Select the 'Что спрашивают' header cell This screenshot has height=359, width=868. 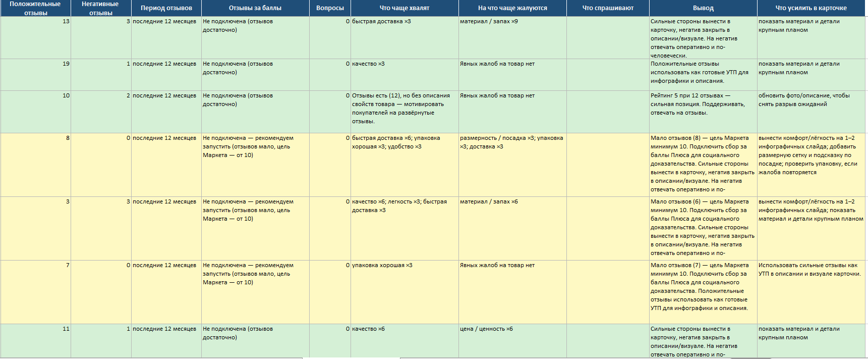coord(608,8)
